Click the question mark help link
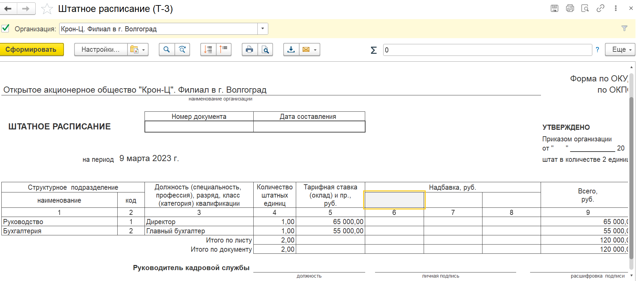This screenshot has width=644, height=281. coord(597,50)
